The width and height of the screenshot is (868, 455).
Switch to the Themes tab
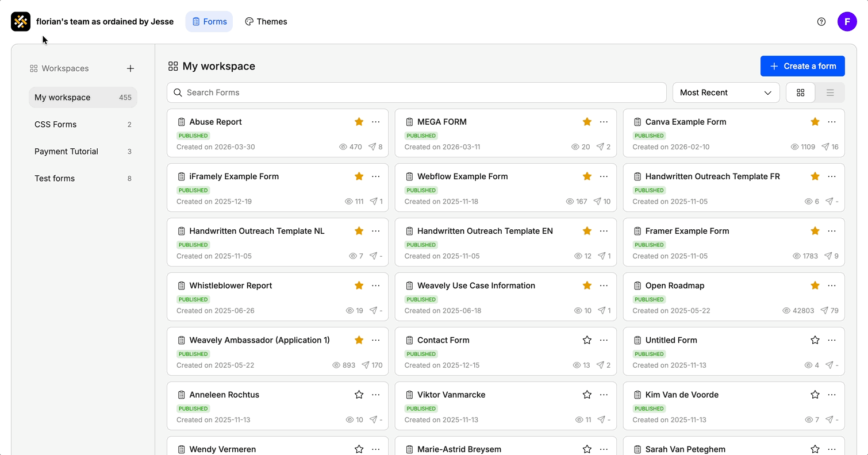(266, 21)
